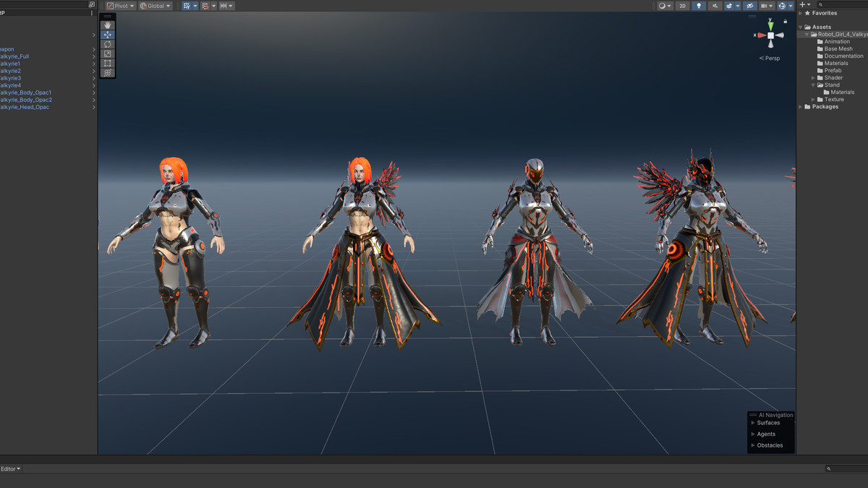Open scene camera settings icon
Viewport: 868px width, 488px height.
(x=767, y=6)
